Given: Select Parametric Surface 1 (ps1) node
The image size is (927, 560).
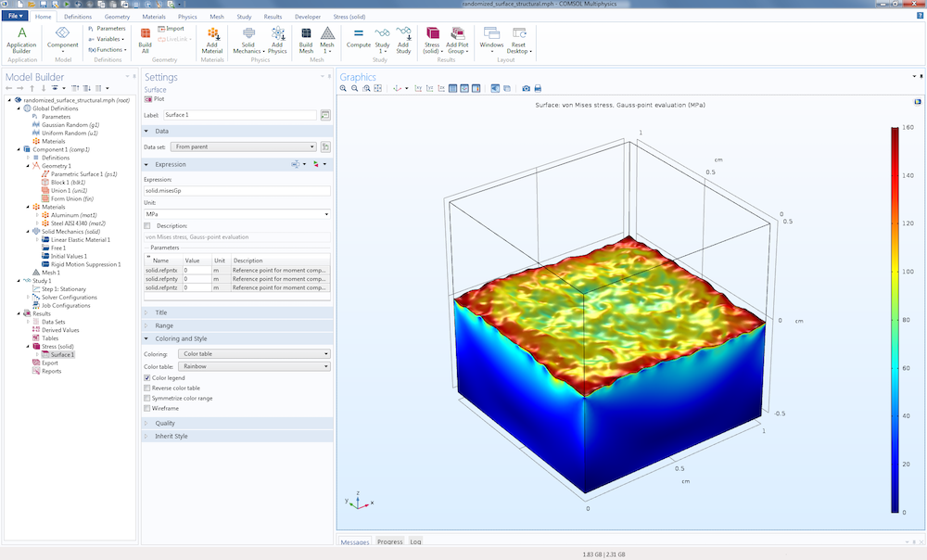Looking at the screenshot, I should click(x=79, y=174).
